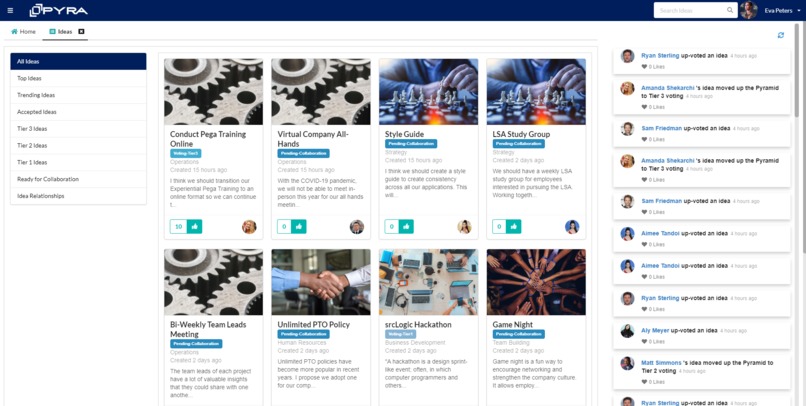The height and width of the screenshot is (406, 806).
Task: Show Trending Ideas
Action: click(78, 95)
